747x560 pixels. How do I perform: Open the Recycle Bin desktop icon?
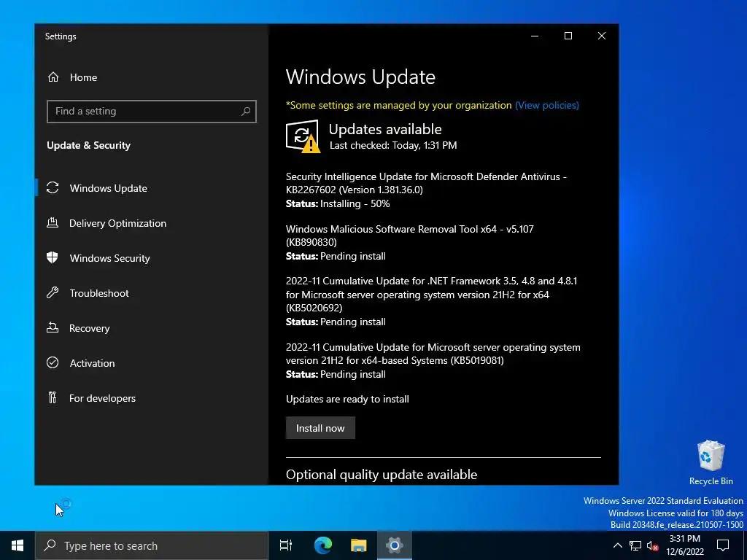(x=711, y=462)
